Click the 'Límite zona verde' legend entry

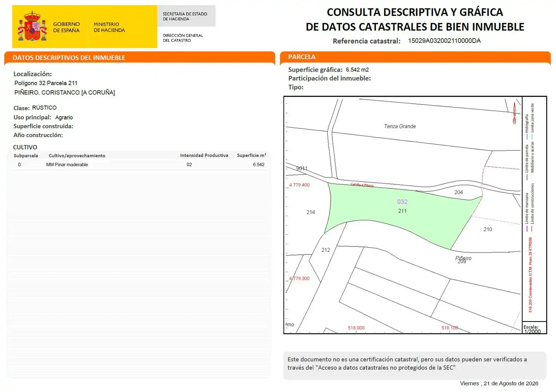coord(532,122)
